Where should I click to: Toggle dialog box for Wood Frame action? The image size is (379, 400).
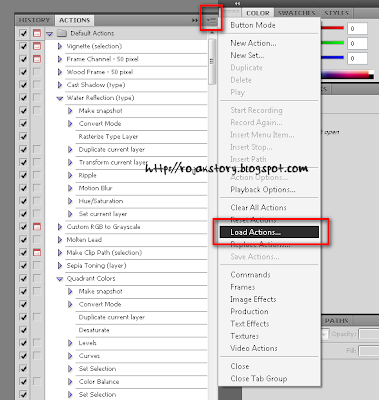click(37, 72)
